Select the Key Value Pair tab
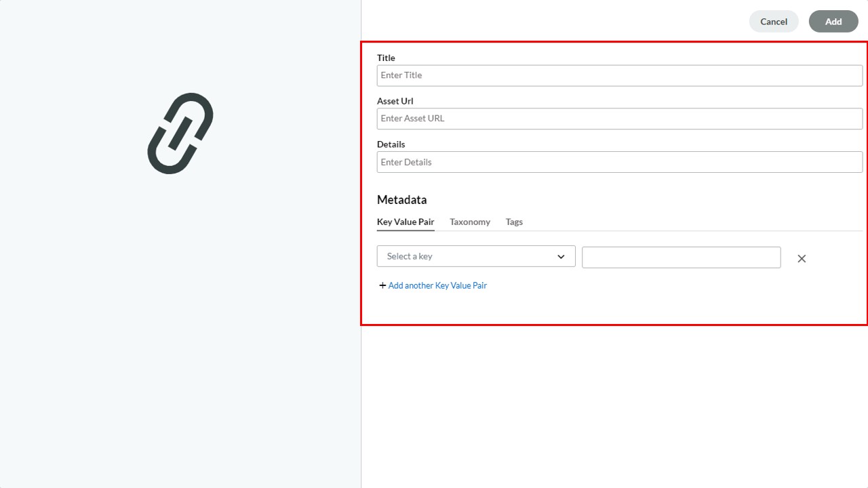The height and width of the screenshot is (488, 868). (x=406, y=222)
